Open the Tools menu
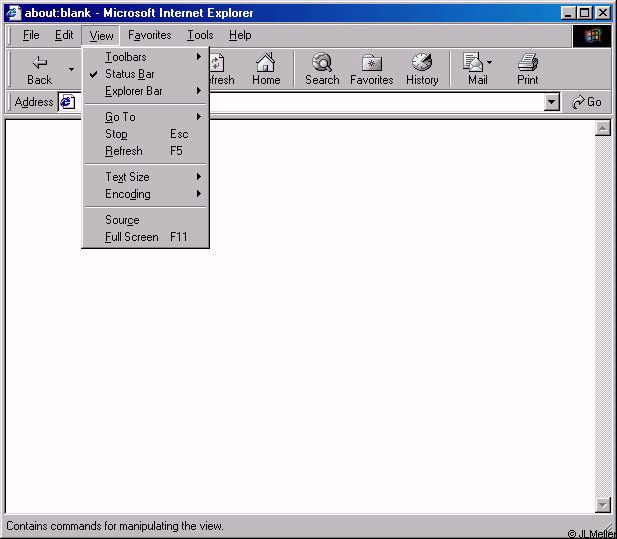 [200, 35]
